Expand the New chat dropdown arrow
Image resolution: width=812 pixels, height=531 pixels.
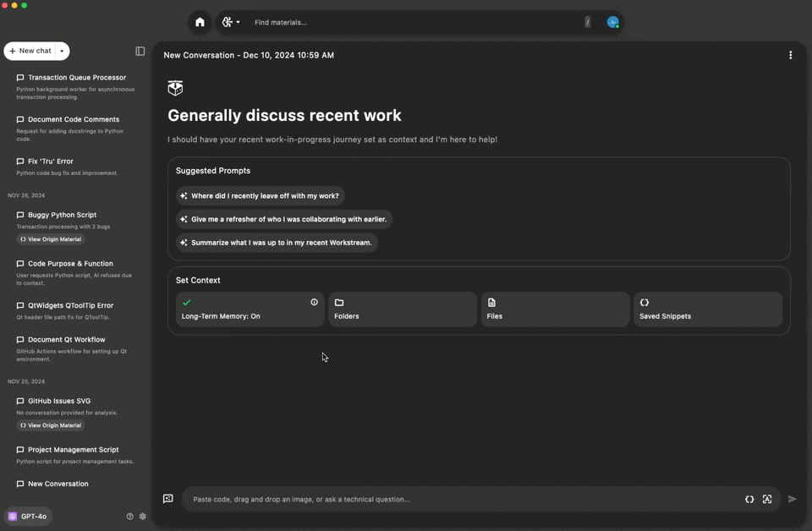[x=62, y=51]
